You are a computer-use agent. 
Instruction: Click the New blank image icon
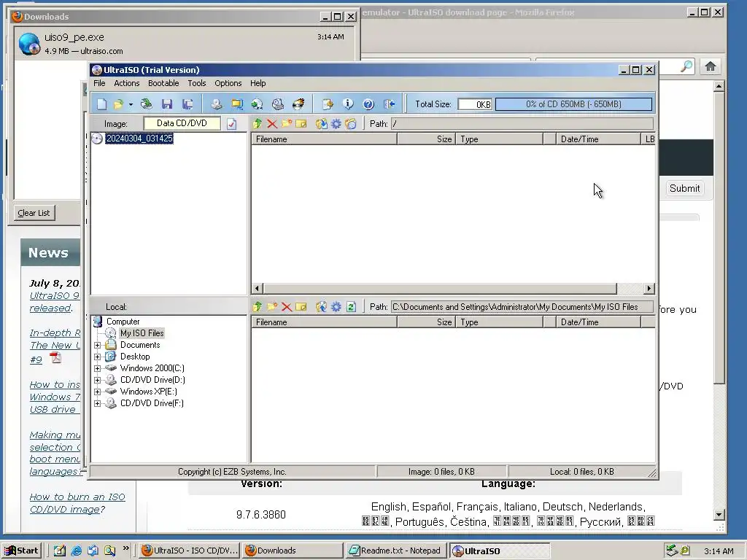[101, 104]
